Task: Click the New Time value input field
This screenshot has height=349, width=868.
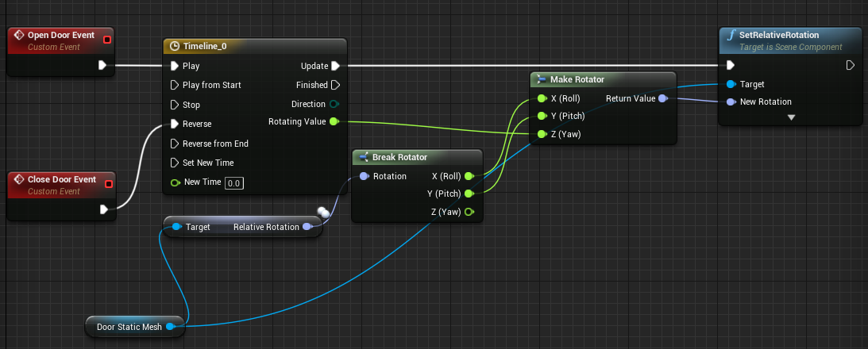Action: tap(233, 183)
